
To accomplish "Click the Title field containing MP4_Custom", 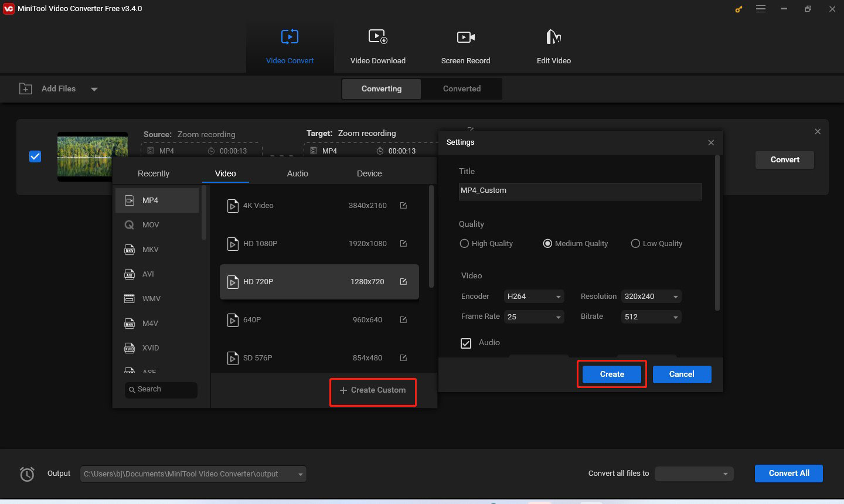I will pyautogui.click(x=580, y=191).
